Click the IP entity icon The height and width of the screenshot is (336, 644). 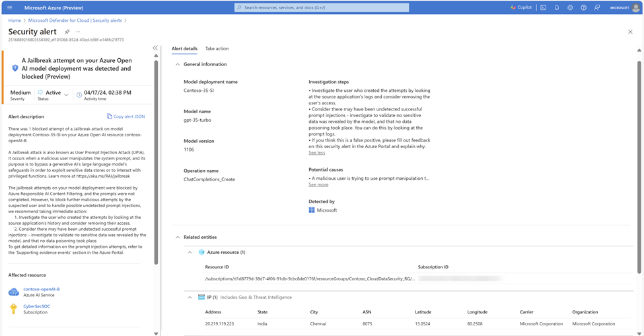[201, 297]
